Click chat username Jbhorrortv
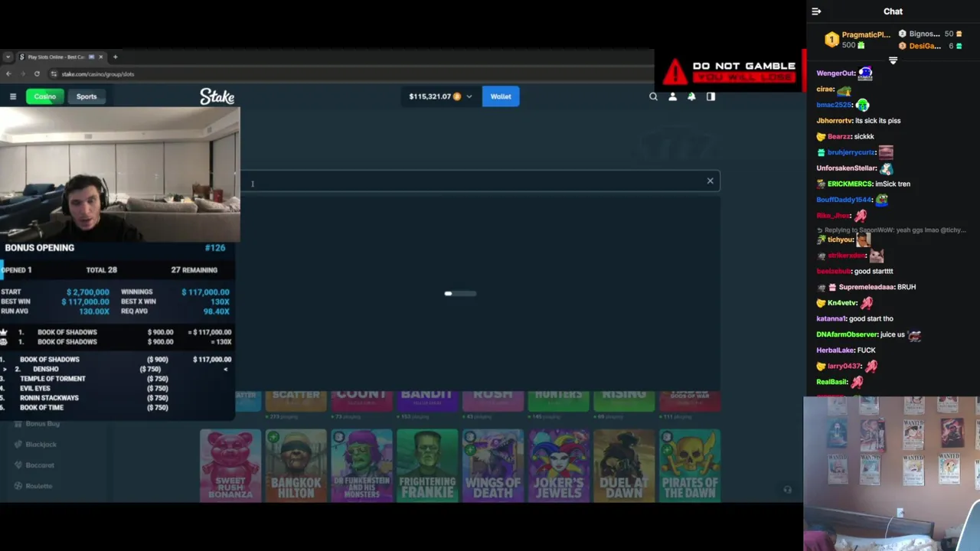This screenshot has width=980, height=551. point(835,121)
